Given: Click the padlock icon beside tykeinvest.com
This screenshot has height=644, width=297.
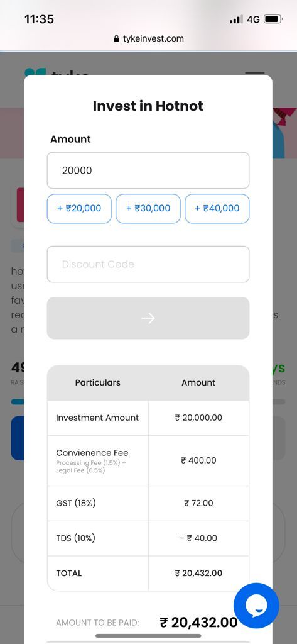Looking at the screenshot, I should point(117,39).
